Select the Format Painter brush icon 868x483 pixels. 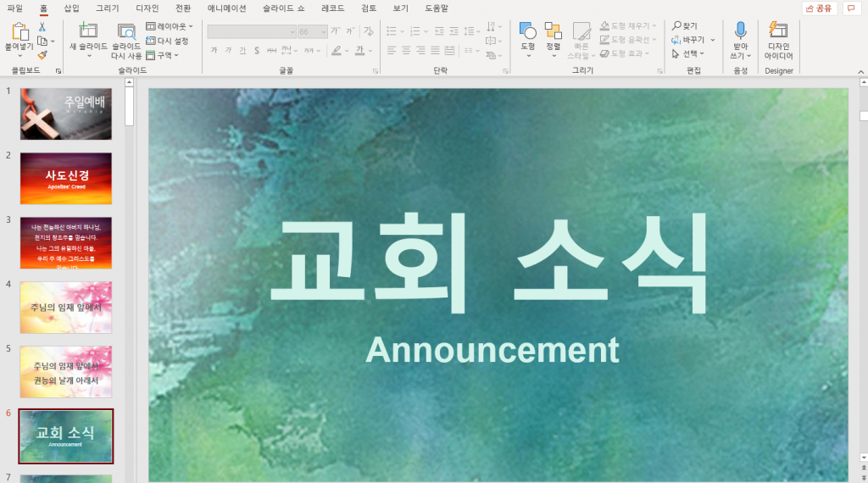pyautogui.click(x=42, y=55)
